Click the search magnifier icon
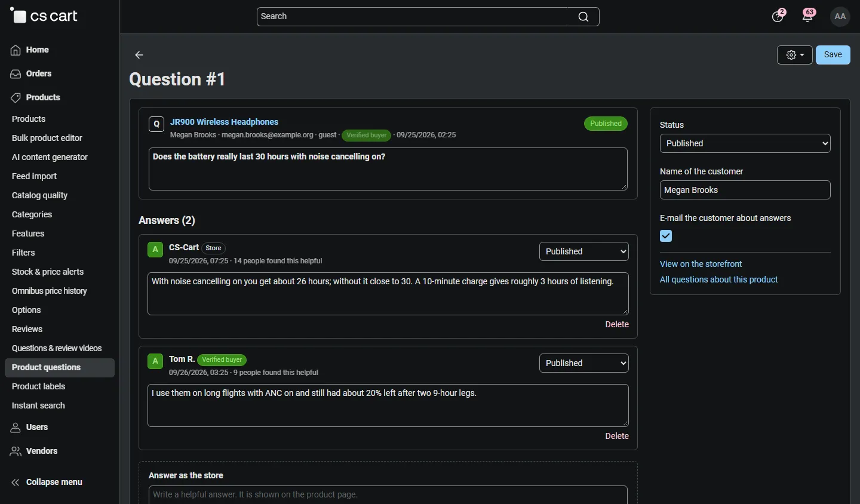This screenshot has width=860, height=504. pyautogui.click(x=583, y=17)
